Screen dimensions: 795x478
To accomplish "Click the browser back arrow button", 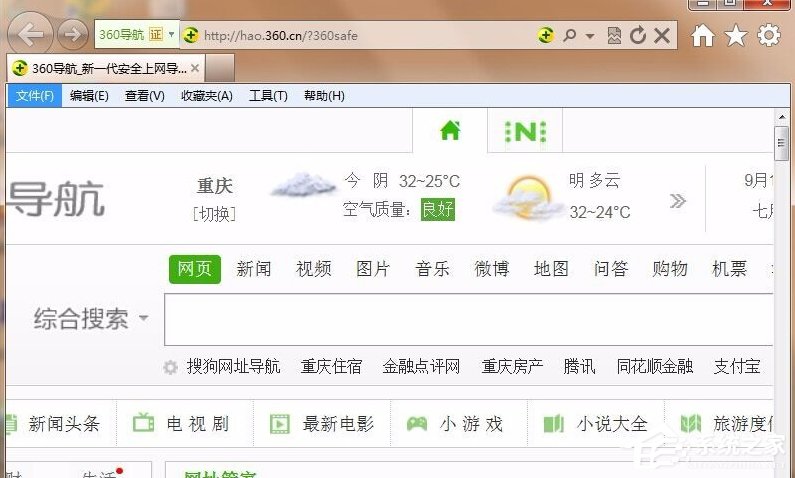I will pos(31,36).
